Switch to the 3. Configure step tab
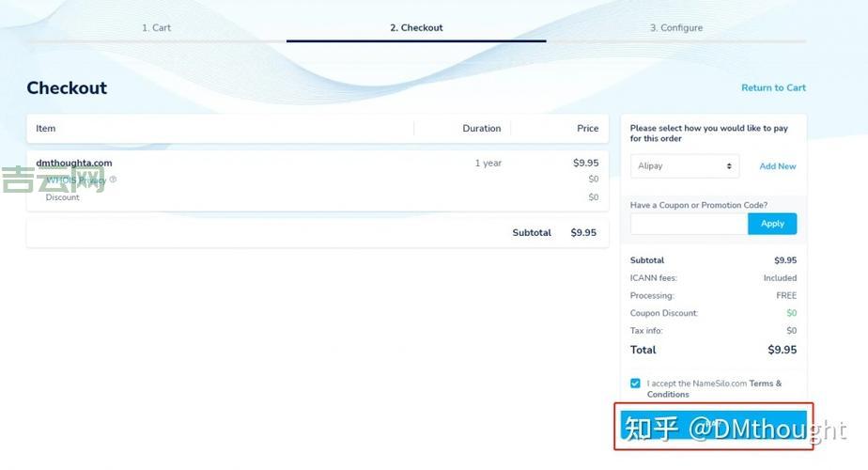This screenshot has width=868, height=470. (675, 28)
